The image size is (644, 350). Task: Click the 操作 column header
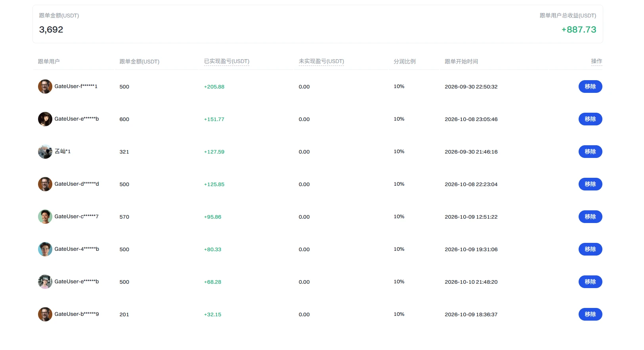pyautogui.click(x=596, y=61)
